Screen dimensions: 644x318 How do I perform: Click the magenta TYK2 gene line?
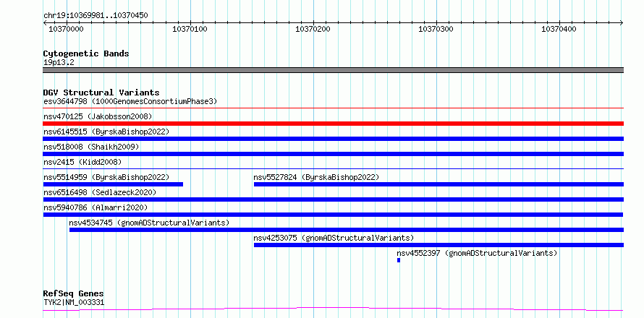(x=333, y=309)
